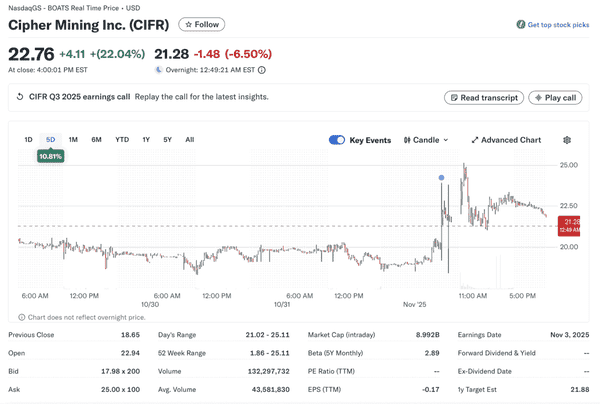Click the red 21.28 price label on chart
Image resolution: width=600 pixels, height=404 pixels.
tap(571, 225)
